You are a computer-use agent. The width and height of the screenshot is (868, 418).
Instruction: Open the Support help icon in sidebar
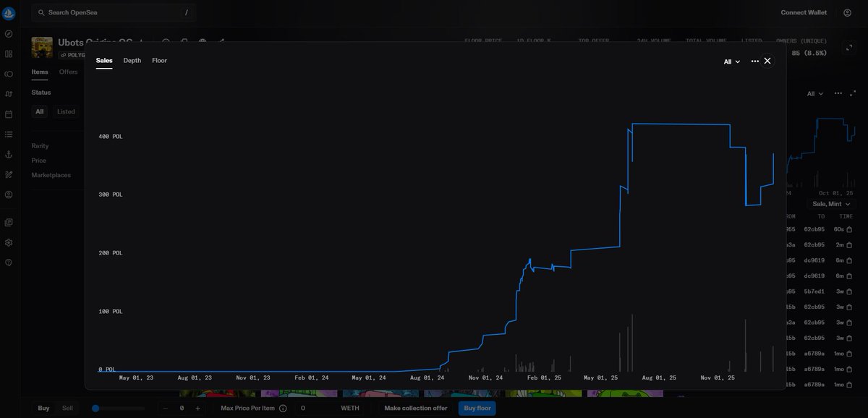9,263
